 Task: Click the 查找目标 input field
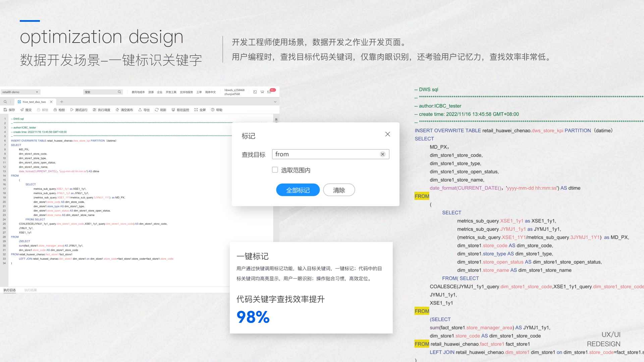325,154
